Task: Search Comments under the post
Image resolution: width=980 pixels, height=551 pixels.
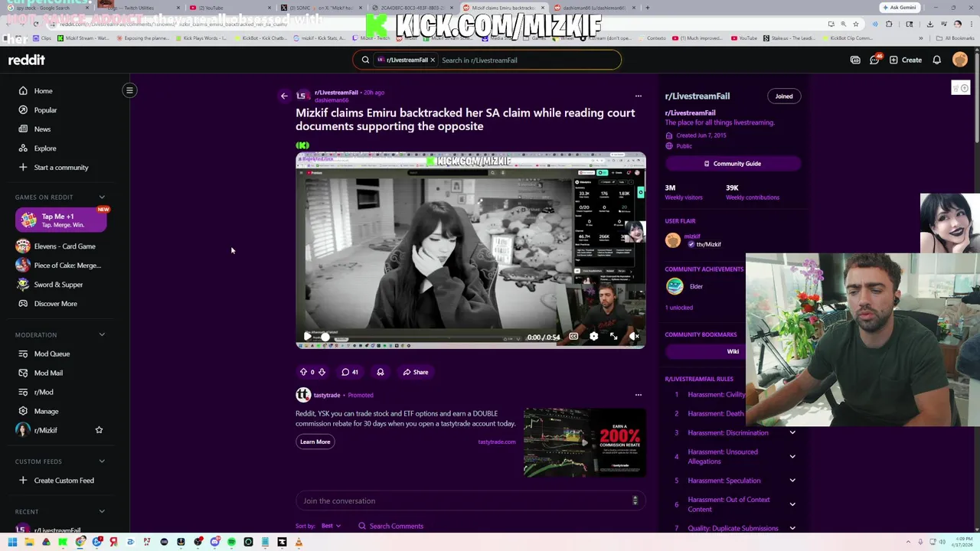Action: (x=390, y=526)
